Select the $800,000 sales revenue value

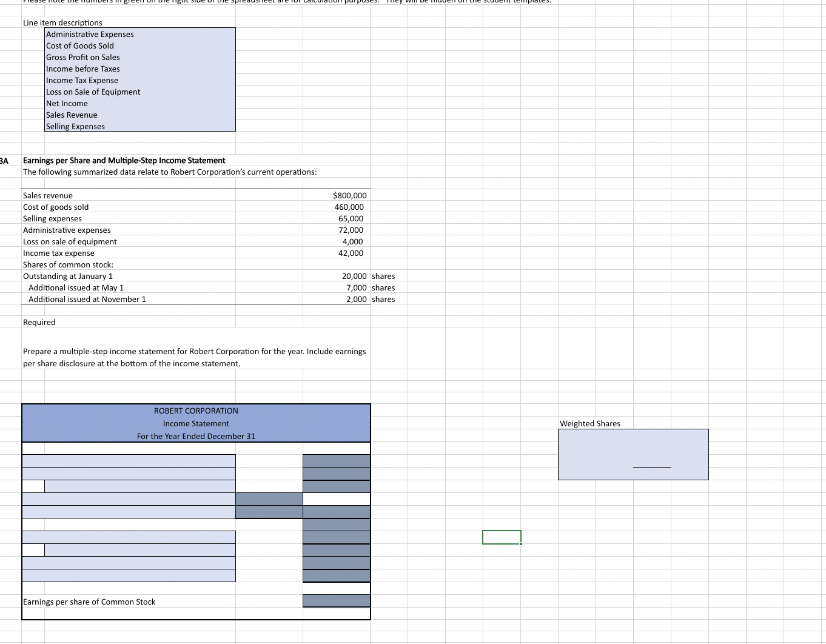pyautogui.click(x=349, y=195)
